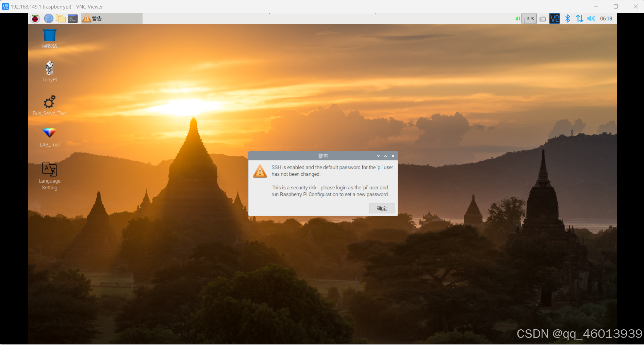Launch the terminal from the taskbar

tap(72, 18)
